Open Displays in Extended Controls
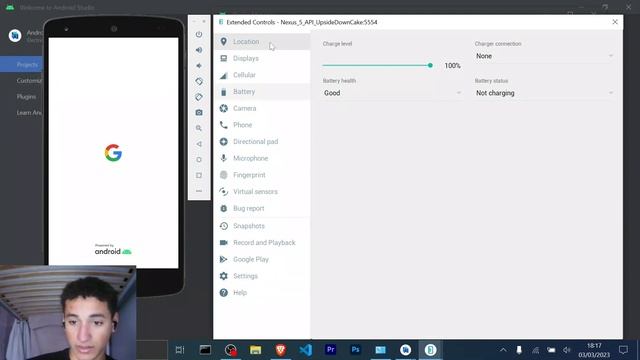Viewport: 640px width, 360px height. pyautogui.click(x=262, y=58)
